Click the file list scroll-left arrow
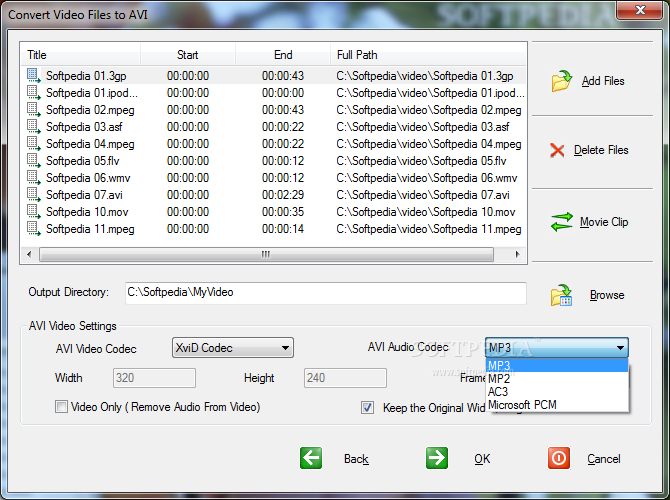Screen dimensions: 670x500 (x=29, y=254)
